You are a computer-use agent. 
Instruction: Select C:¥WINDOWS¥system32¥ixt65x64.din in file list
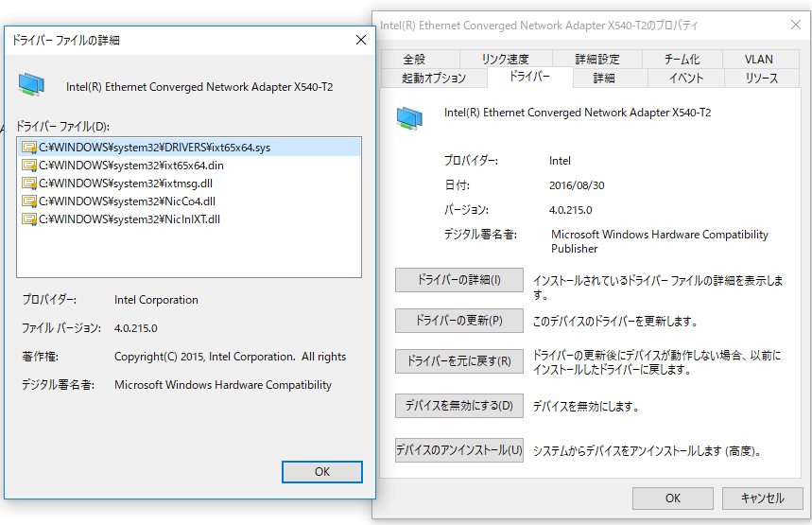[189, 166]
